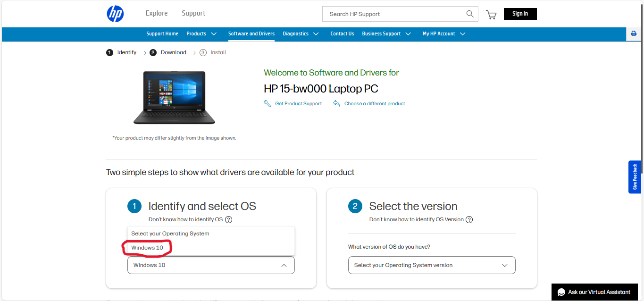644x301 pixels.
Task: Expand the Products dropdown menu
Action: 201,33
